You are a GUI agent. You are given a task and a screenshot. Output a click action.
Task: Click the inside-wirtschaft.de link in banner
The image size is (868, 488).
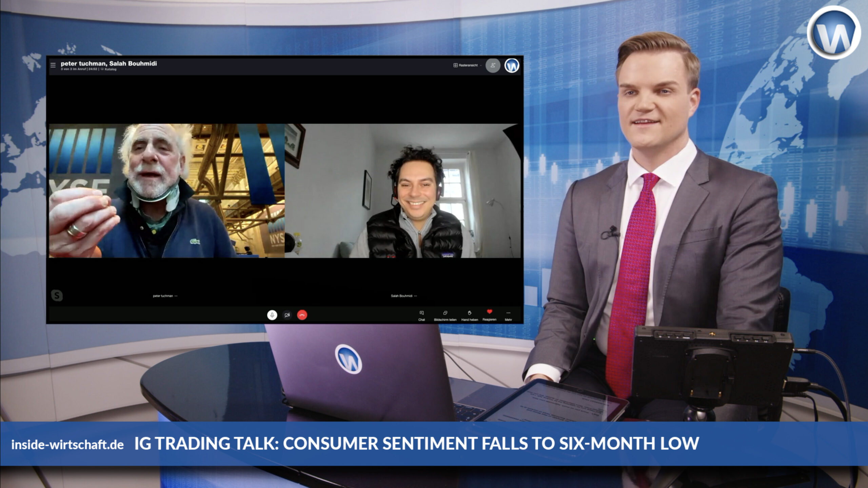(x=67, y=444)
